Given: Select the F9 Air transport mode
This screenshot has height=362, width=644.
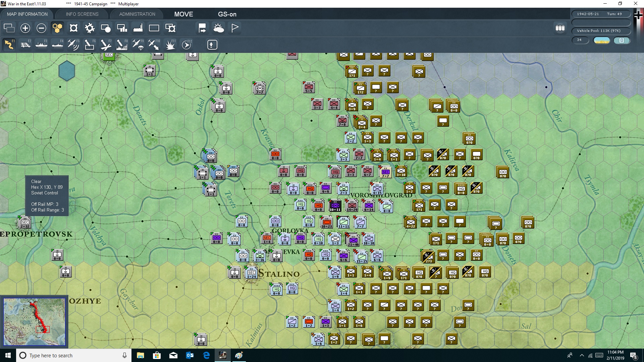Looking at the screenshot, I should point(138,45).
